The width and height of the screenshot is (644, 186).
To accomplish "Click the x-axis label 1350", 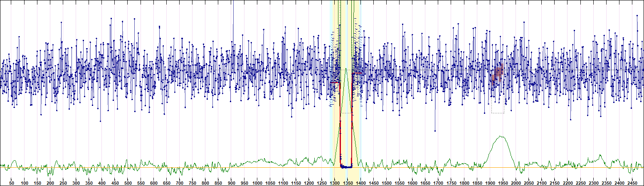I will 348,183.
